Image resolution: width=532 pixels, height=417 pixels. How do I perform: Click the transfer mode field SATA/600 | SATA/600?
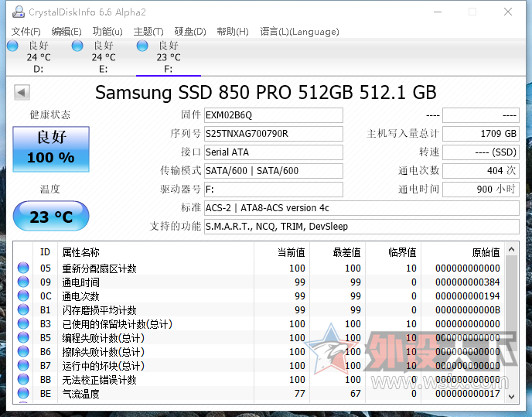click(x=274, y=171)
